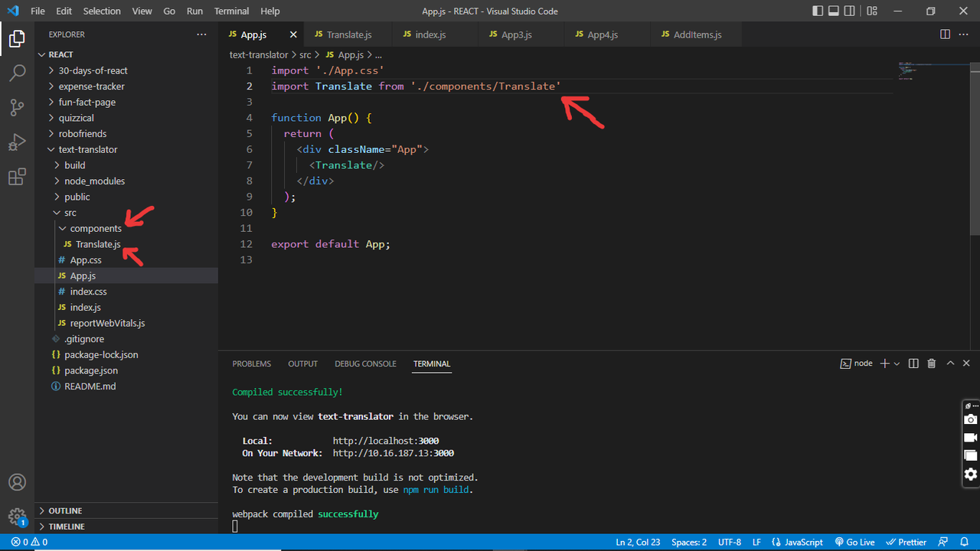980x551 pixels.
Task: Click the Go Live status button
Action: [x=855, y=542]
